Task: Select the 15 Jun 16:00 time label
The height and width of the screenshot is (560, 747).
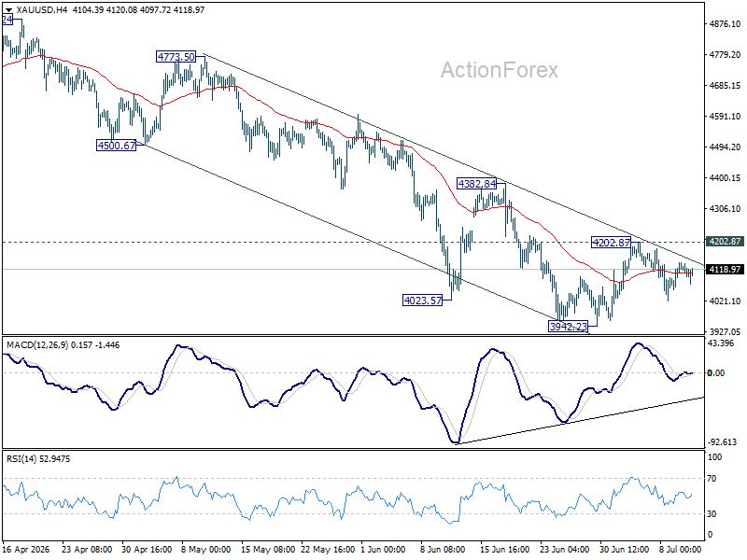Action: [x=504, y=550]
